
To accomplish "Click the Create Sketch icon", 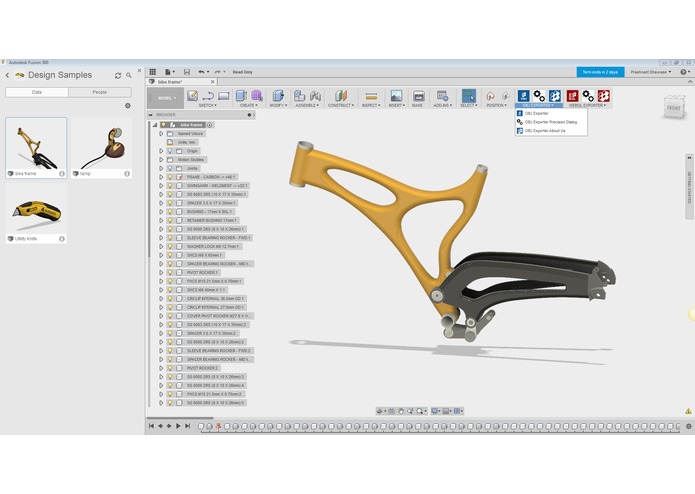I will click(x=192, y=96).
